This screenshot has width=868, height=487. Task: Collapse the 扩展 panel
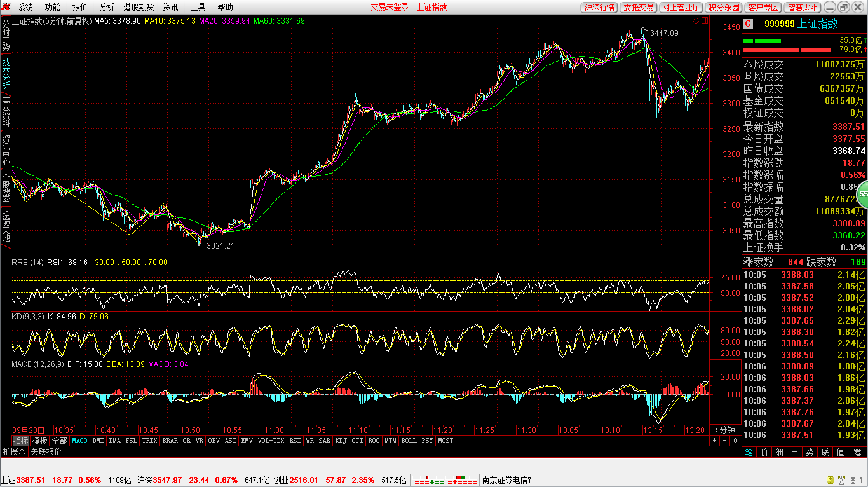[x=13, y=451]
